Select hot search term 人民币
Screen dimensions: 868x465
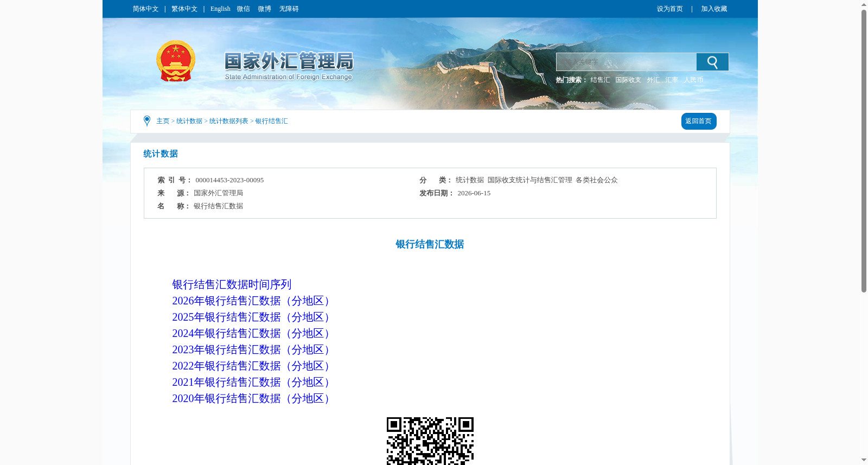[x=693, y=80]
